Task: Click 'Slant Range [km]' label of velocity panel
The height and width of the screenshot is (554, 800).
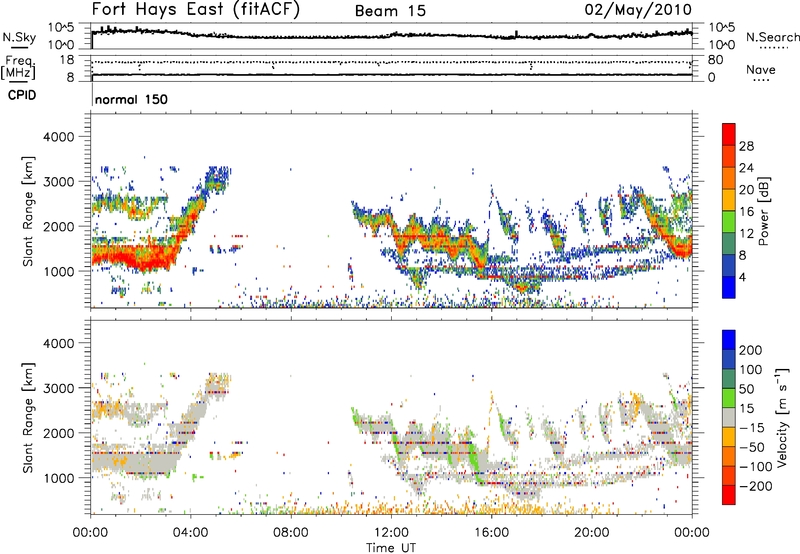Action: (28, 418)
